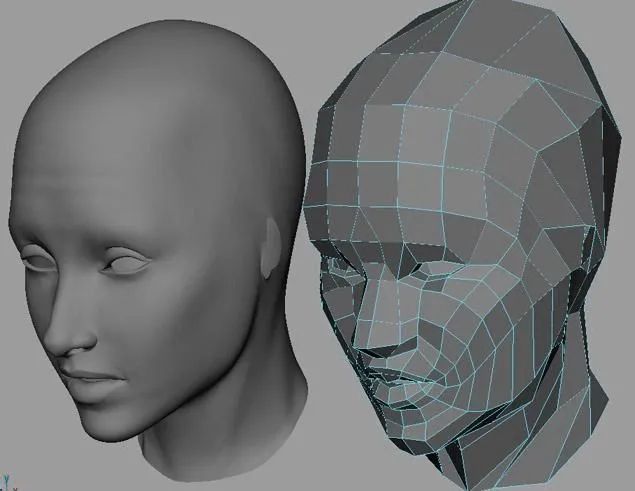The height and width of the screenshot is (491, 635).
Task: Select the ear on the smooth head
Action: [271, 248]
